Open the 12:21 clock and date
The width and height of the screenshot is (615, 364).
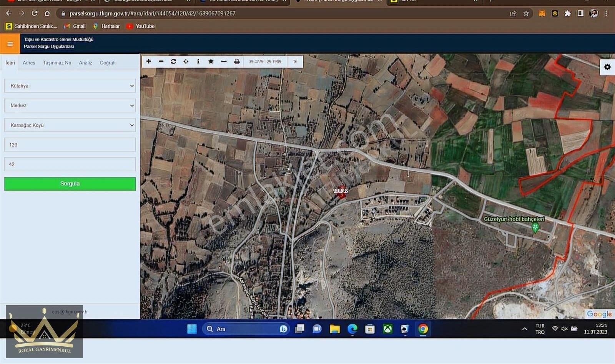pos(595,329)
